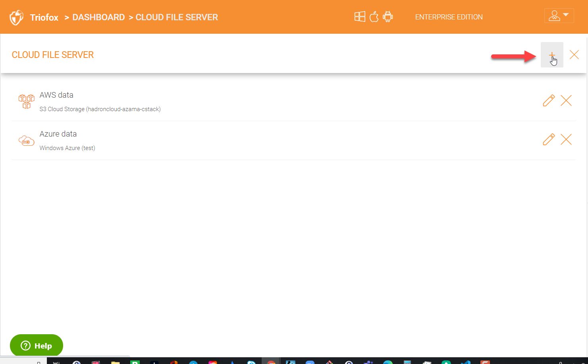Click the CLOUD FILE SERVER panel heading

coord(53,55)
